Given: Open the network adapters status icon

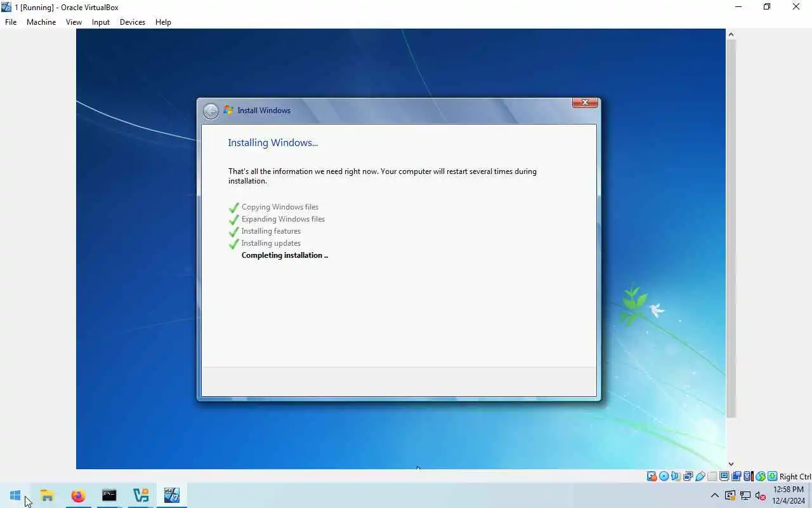Looking at the screenshot, I should 688,476.
